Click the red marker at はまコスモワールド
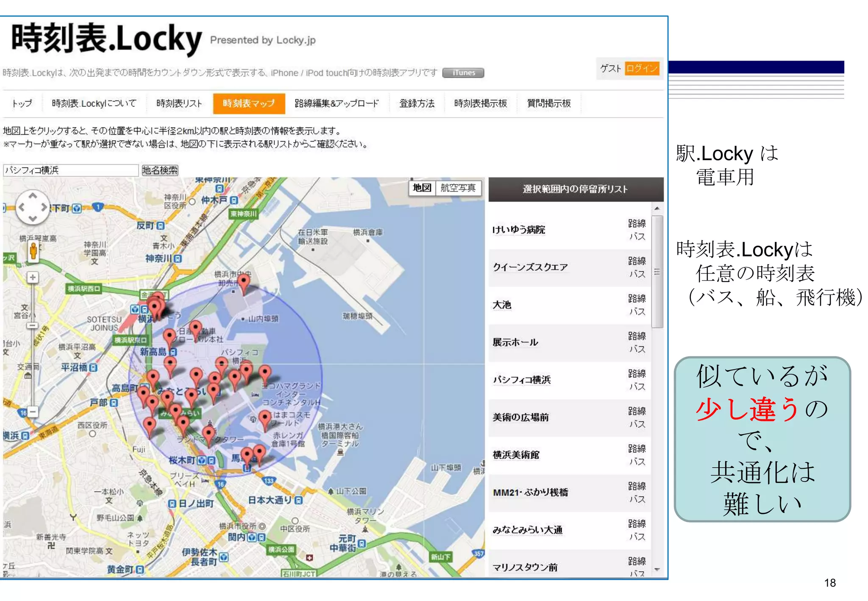Screen dimensions: 868x601 (265, 420)
